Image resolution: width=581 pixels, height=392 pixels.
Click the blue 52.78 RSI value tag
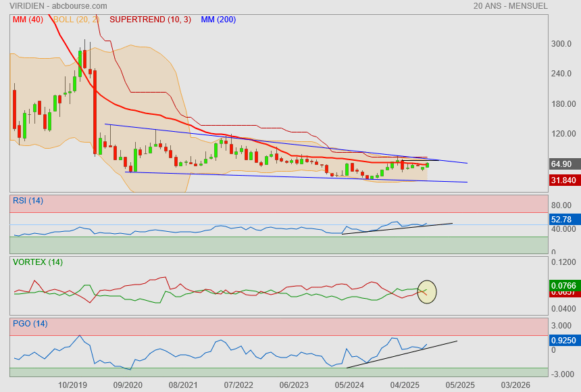pos(561,220)
